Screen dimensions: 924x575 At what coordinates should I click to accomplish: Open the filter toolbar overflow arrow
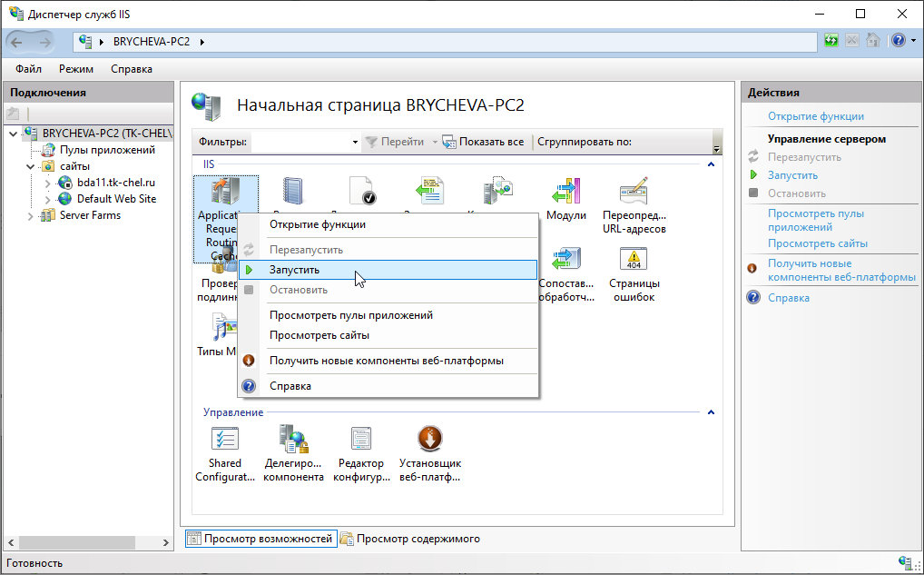click(716, 149)
